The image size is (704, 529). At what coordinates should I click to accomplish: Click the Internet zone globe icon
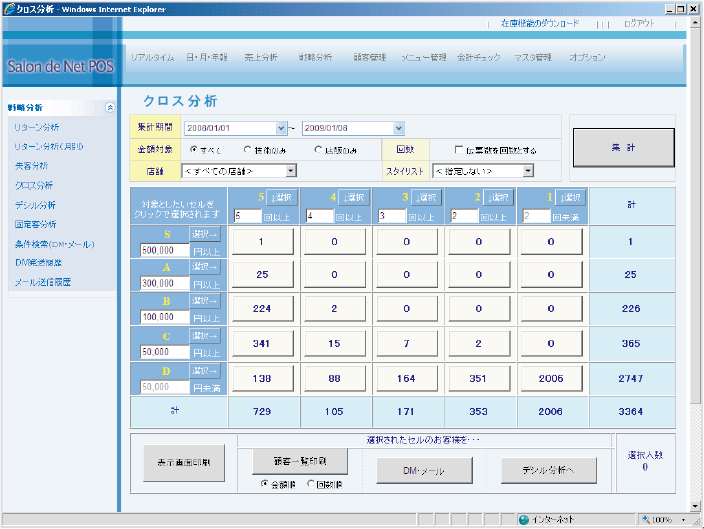coord(523,520)
